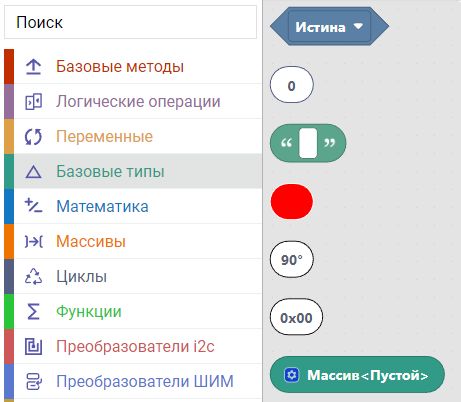
Task: Select the 90° angle block
Action: [292, 259]
